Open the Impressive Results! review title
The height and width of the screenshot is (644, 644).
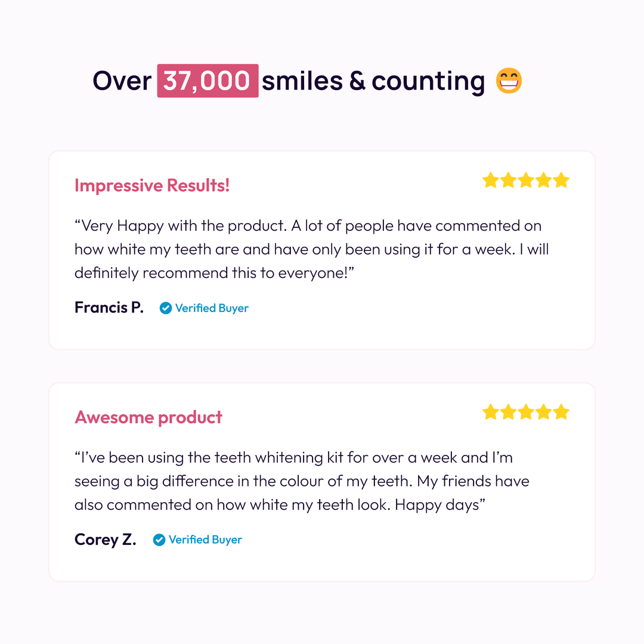tap(152, 185)
